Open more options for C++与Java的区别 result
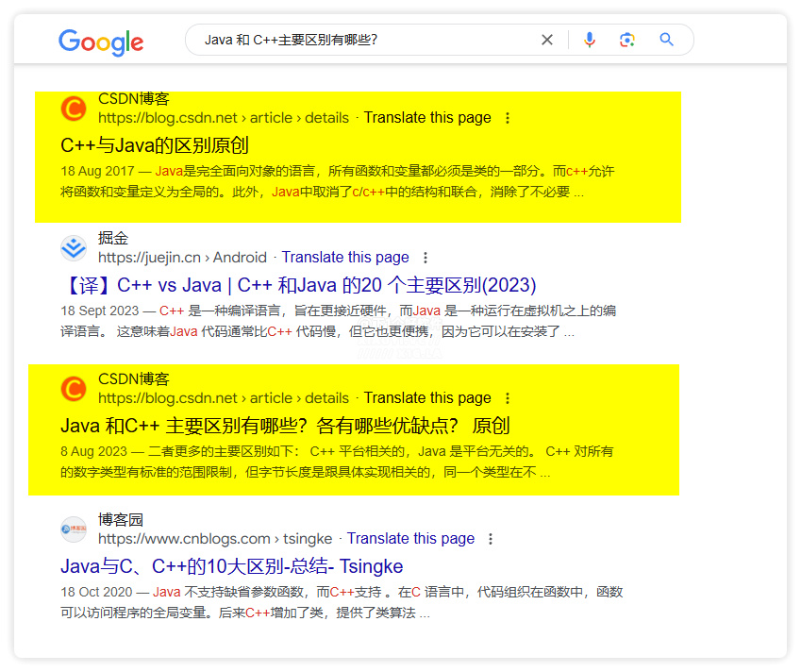This screenshot has height=672, width=801. pos(508,118)
